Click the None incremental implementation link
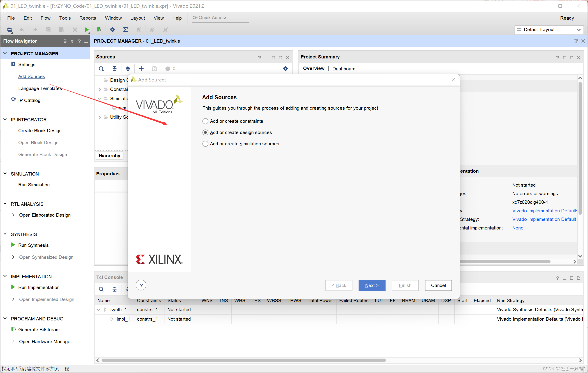The width and height of the screenshot is (588, 373). pyautogui.click(x=517, y=228)
